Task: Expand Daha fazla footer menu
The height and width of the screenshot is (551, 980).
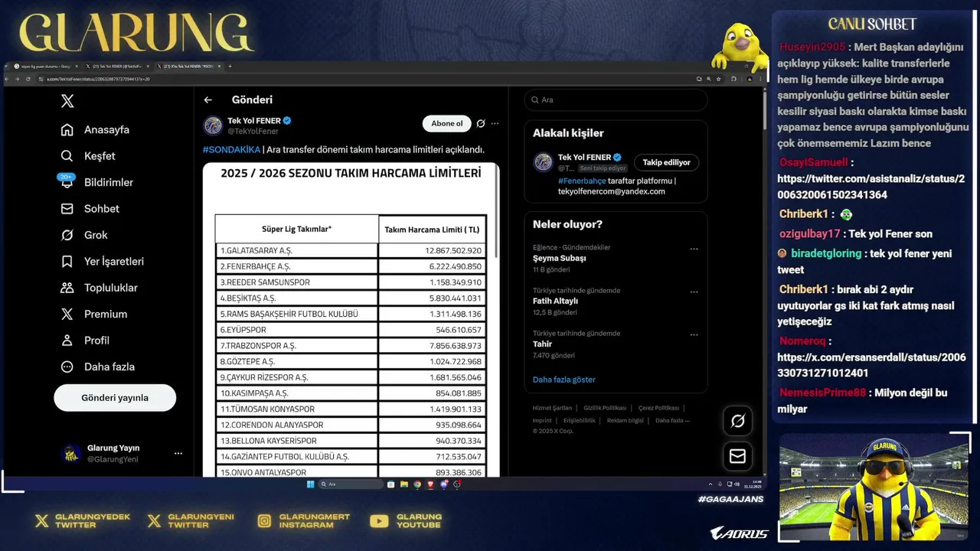Action: tap(672, 420)
